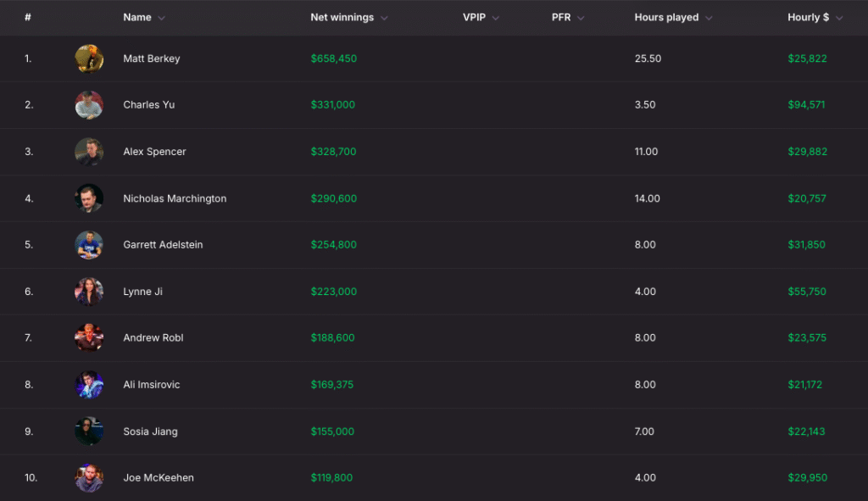Open Nicholas Marchington's player name link

[x=175, y=198]
